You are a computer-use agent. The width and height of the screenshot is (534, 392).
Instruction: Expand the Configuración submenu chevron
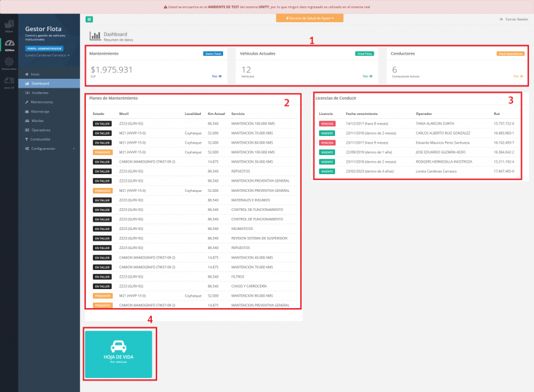(x=74, y=149)
